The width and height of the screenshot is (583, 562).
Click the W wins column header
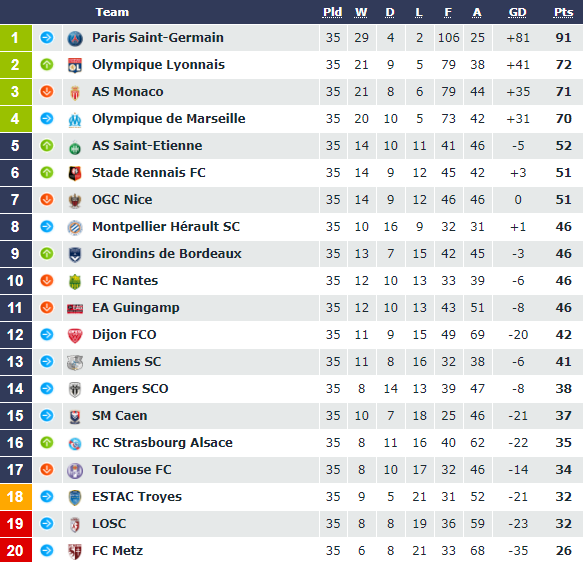(361, 12)
